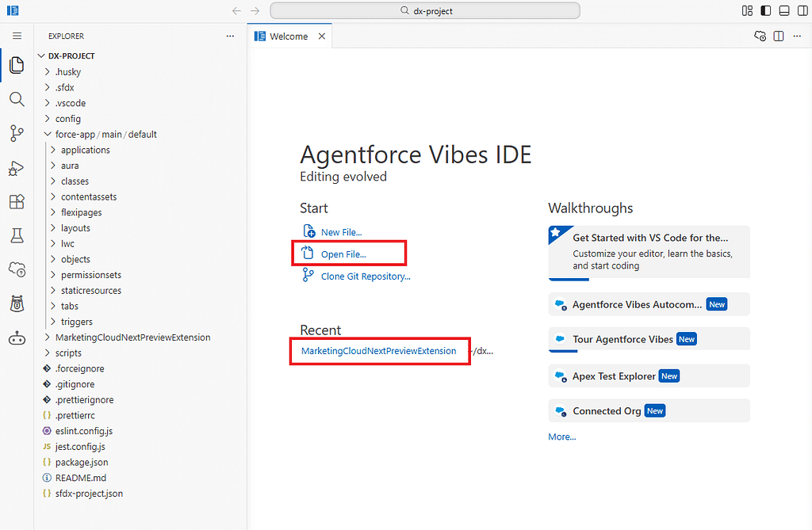The height and width of the screenshot is (530, 812).
Task: Toggle the primary side bar
Action: (766, 11)
